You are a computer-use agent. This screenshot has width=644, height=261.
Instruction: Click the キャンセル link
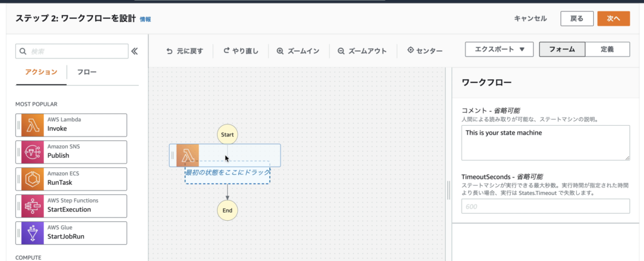pyautogui.click(x=530, y=18)
